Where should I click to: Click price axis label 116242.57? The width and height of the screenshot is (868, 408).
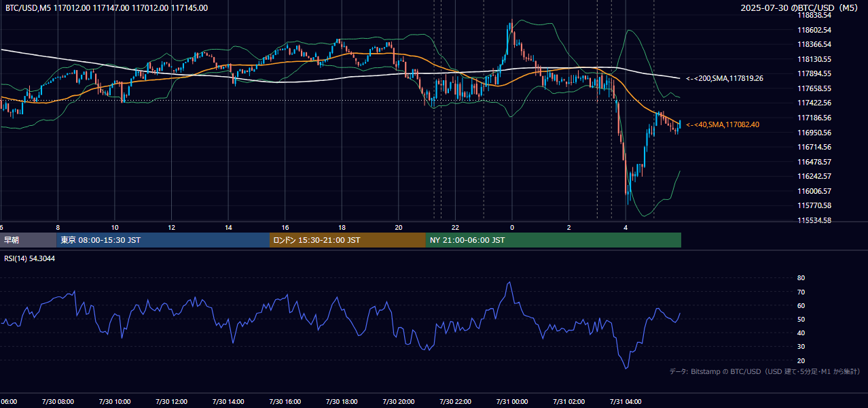814,176
